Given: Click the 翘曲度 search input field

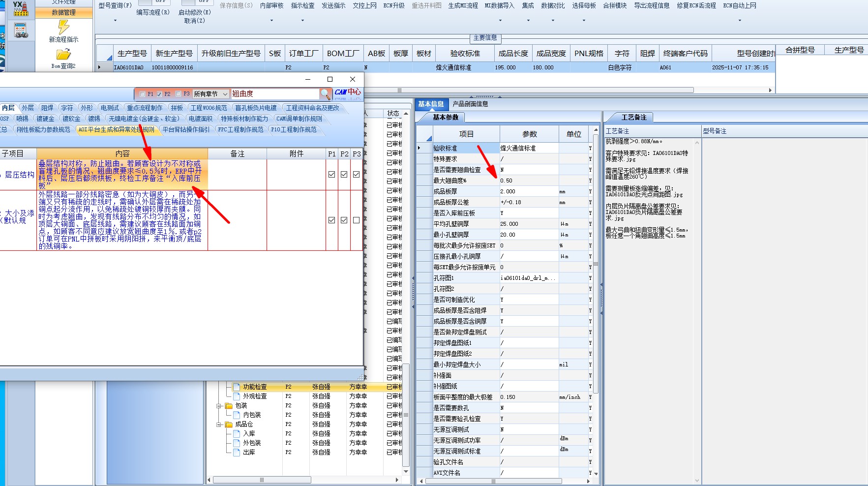Looking at the screenshot, I should tap(275, 93).
